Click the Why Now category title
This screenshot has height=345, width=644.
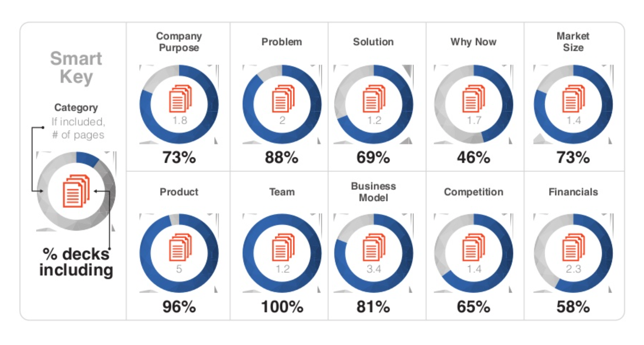tap(473, 42)
